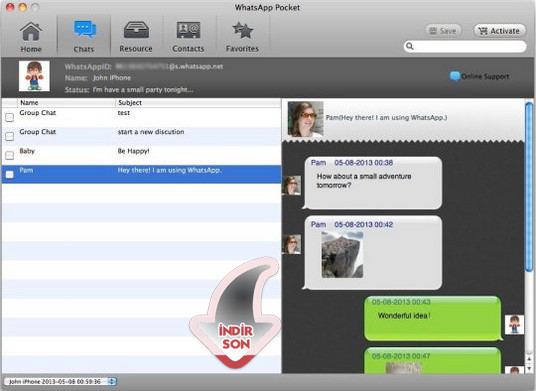536x391 pixels.
Task: Toggle the checkbox for Pam chat
Action: (10, 174)
